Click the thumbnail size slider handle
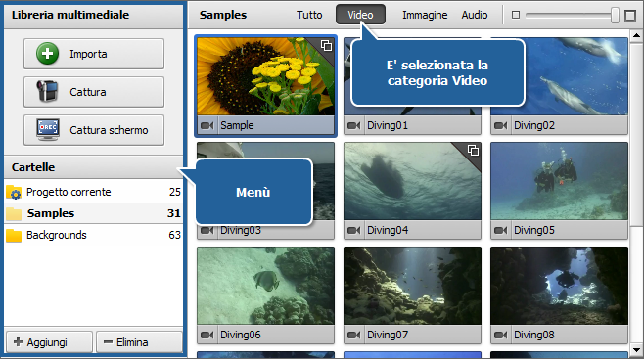Image resolution: width=644 pixels, height=360 pixels. pos(615,16)
